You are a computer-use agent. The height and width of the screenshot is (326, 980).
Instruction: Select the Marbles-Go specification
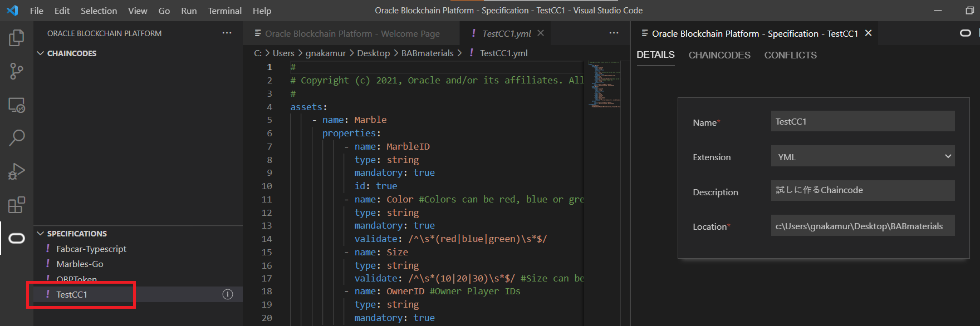138,264
